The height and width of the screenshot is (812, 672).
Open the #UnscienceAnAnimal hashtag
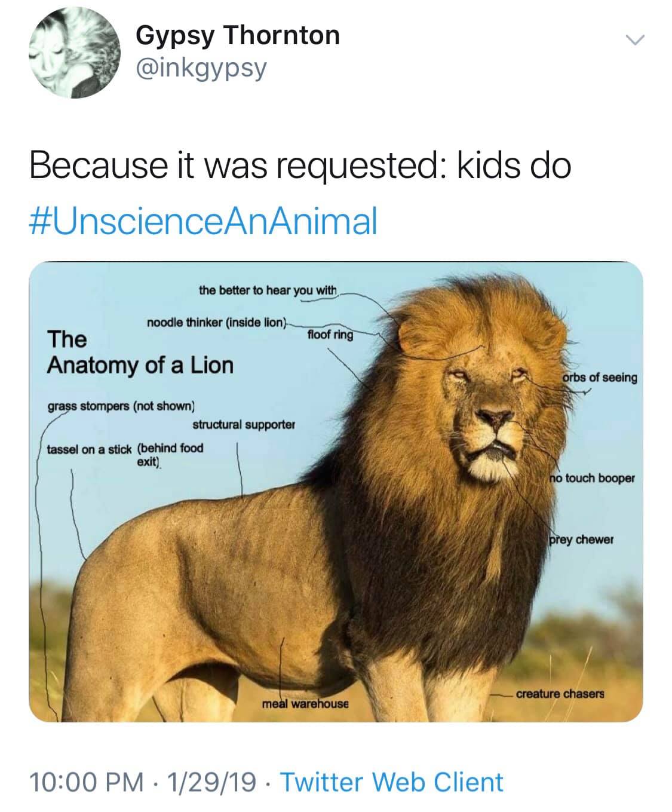(203, 221)
